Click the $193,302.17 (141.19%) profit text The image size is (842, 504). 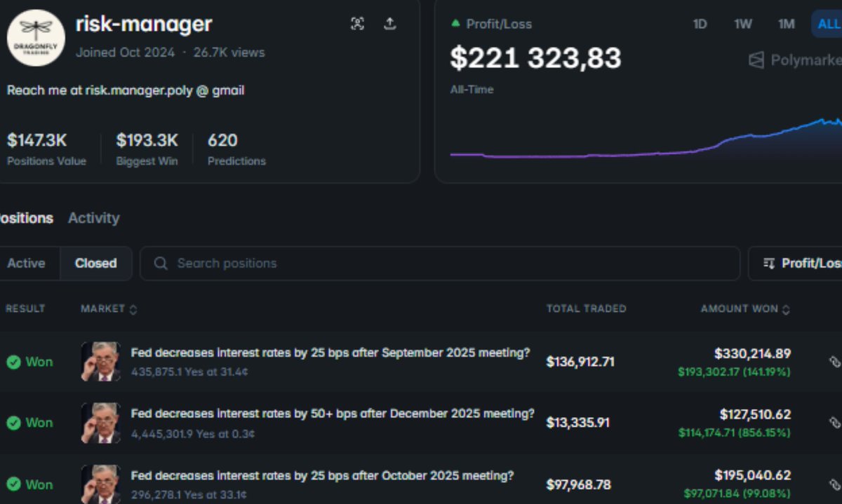click(x=734, y=372)
